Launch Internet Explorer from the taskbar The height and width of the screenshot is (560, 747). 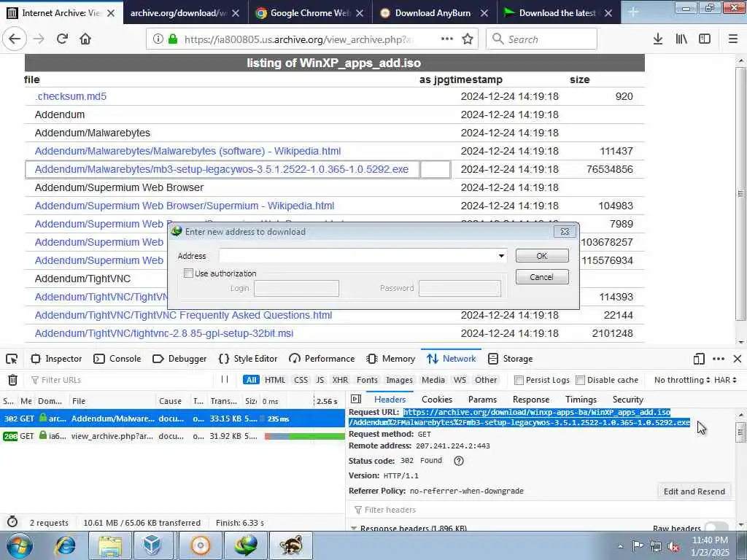65,545
